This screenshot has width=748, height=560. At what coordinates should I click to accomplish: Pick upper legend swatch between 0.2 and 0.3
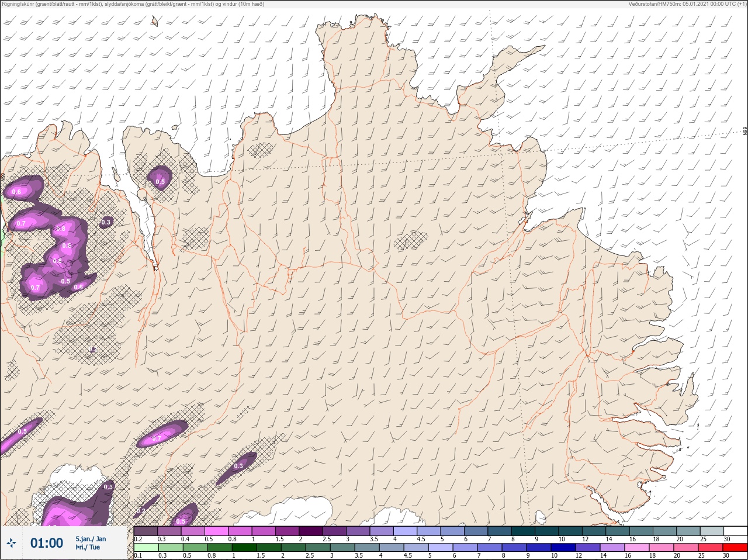pos(146,531)
